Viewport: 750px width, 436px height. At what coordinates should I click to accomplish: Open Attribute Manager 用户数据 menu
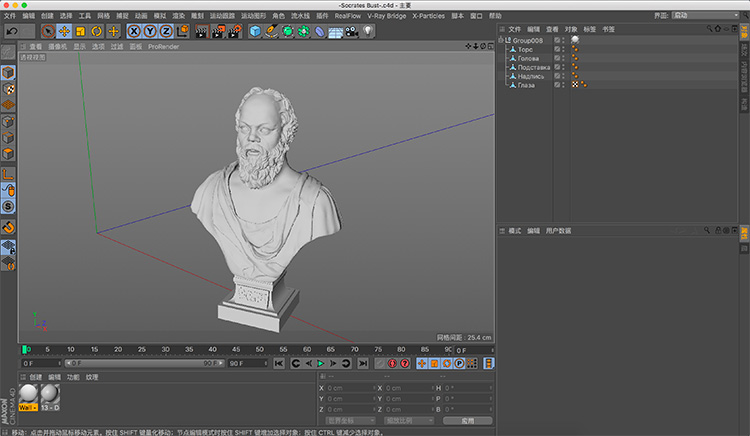tap(558, 231)
